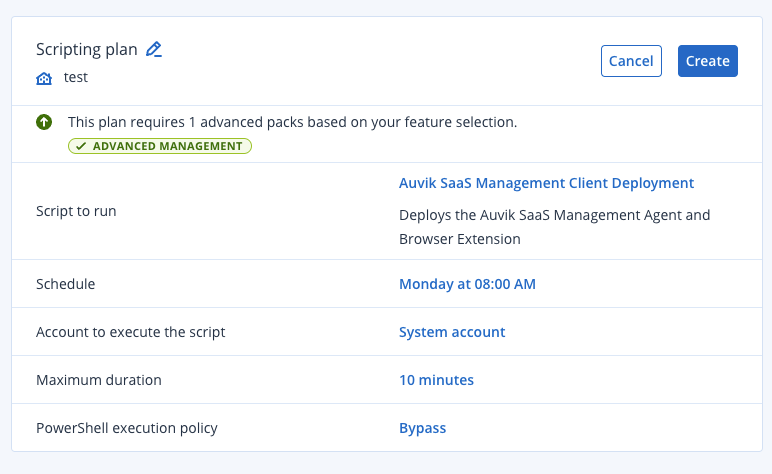Change the Monday at 08:00 AM schedule

467,284
